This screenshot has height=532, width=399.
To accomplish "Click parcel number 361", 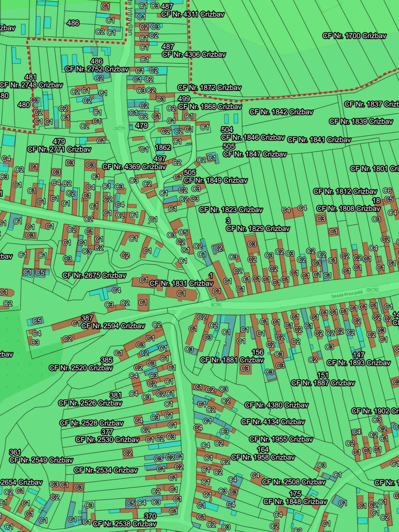I will tap(15, 452).
